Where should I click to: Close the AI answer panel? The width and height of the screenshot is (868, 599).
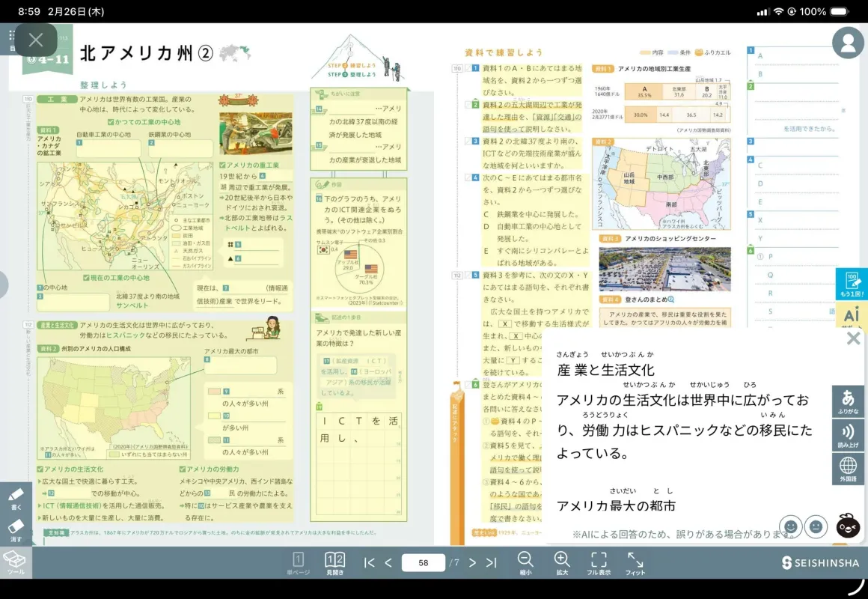point(853,338)
